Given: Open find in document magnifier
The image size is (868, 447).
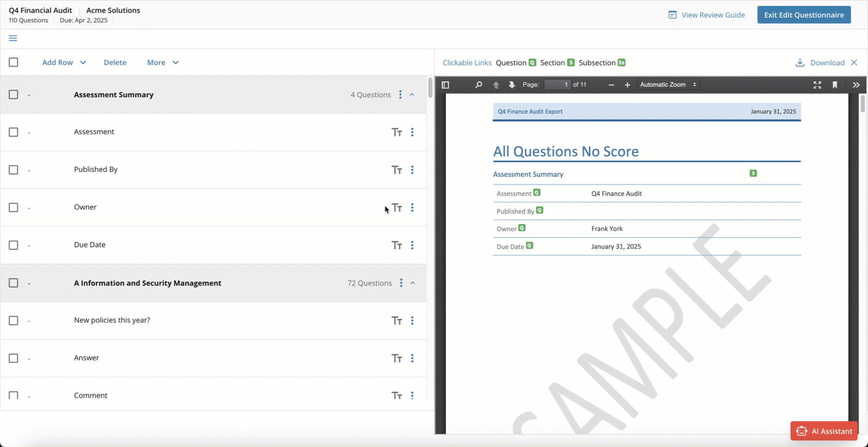Looking at the screenshot, I should pyautogui.click(x=478, y=85).
